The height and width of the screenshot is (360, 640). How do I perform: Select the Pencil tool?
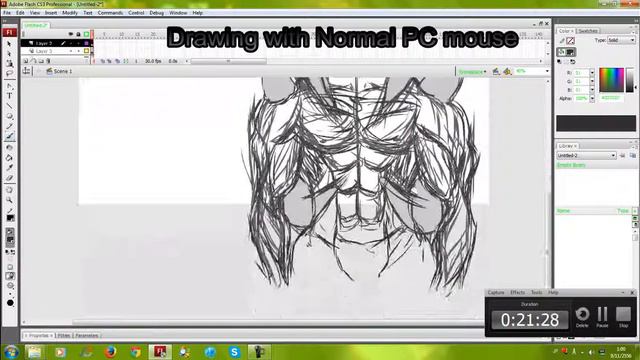[9, 127]
